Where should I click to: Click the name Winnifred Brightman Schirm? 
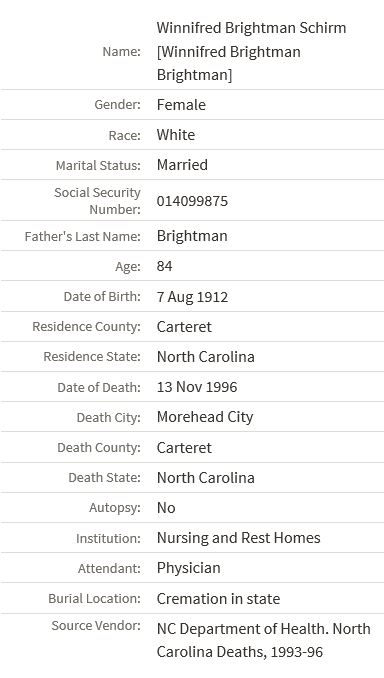point(251,28)
